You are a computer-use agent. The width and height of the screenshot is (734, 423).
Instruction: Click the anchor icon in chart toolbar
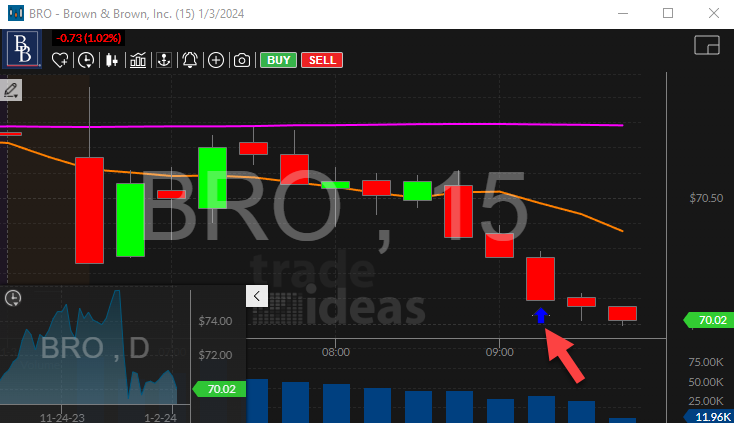[164, 60]
